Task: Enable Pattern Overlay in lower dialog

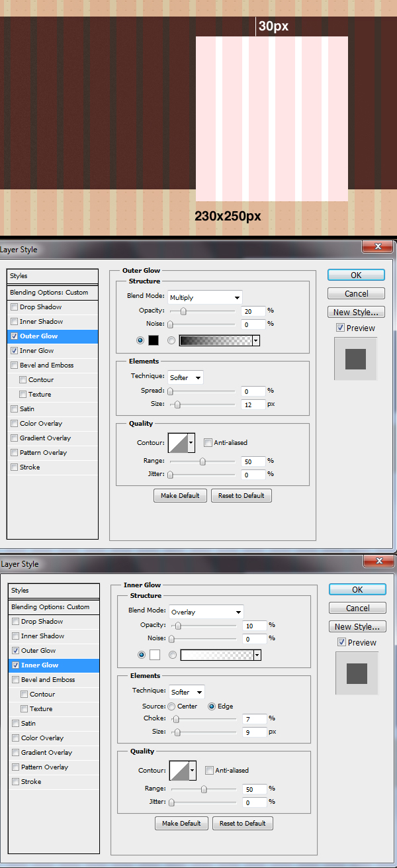Action: (16, 767)
